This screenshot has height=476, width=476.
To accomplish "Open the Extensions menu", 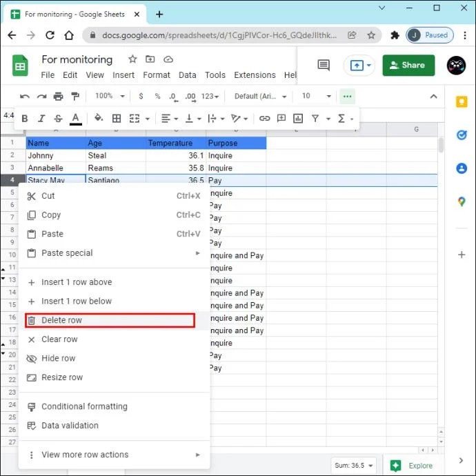I will 255,75.
